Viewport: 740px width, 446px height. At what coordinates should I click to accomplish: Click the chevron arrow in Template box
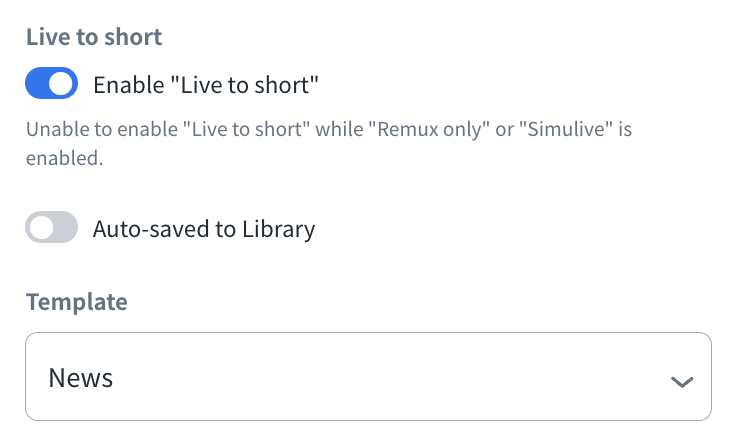click(682, 381)
